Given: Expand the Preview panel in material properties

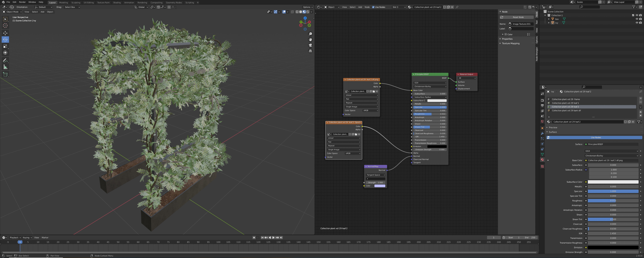Looking at the screenshot, I should point(553,128).
